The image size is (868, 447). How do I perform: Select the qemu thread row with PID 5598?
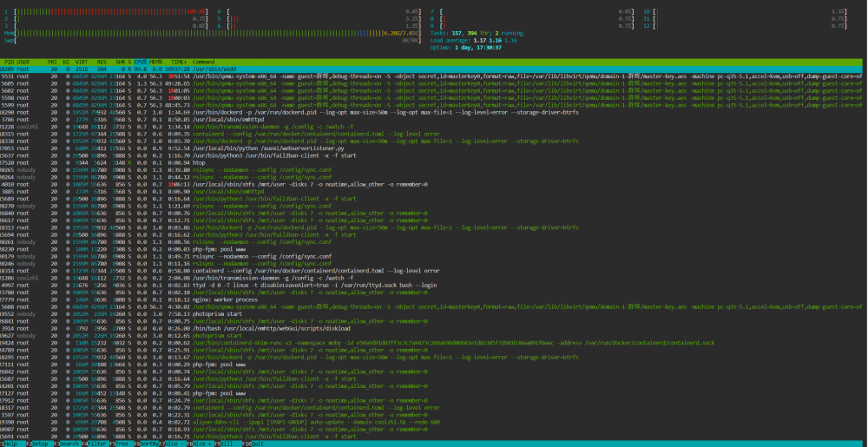click(x=431, y=98)
